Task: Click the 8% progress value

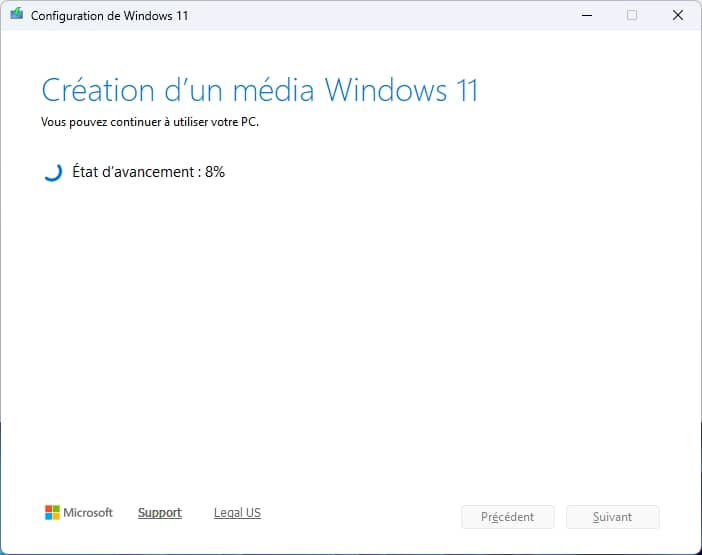Action: [x=215, y=172]
